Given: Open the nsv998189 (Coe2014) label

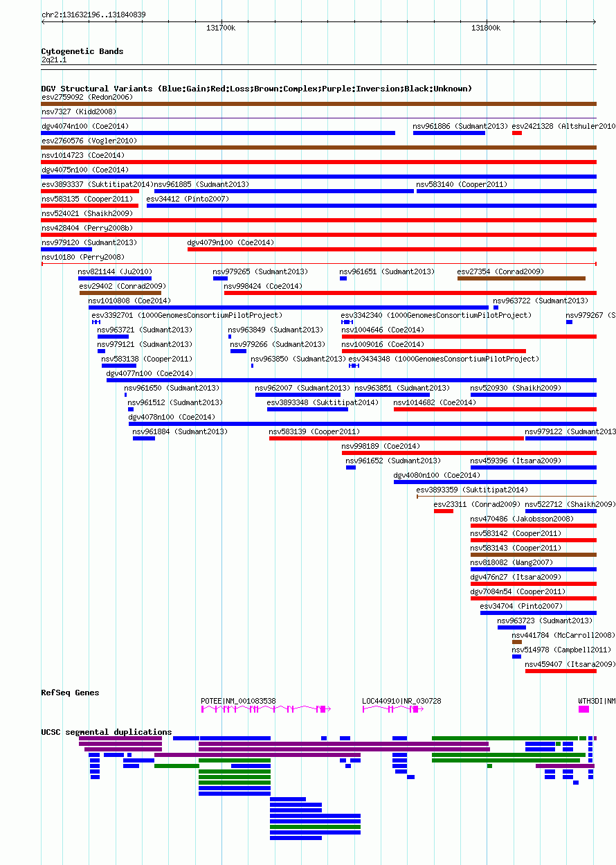Looking at the screenshot, I should coord(381,446).
